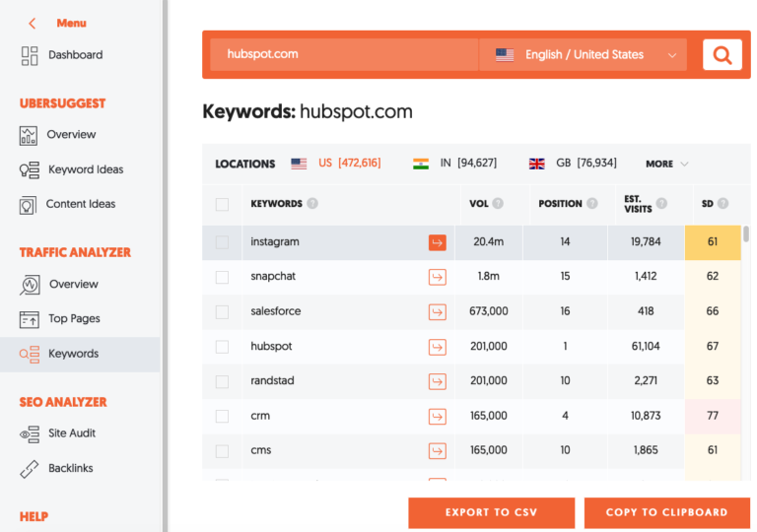Click the help icon next to EST. VISITS

coord(661,203)
